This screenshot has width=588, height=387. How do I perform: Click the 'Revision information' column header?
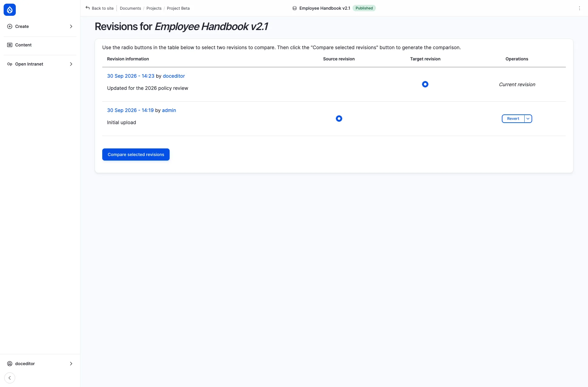128,59
